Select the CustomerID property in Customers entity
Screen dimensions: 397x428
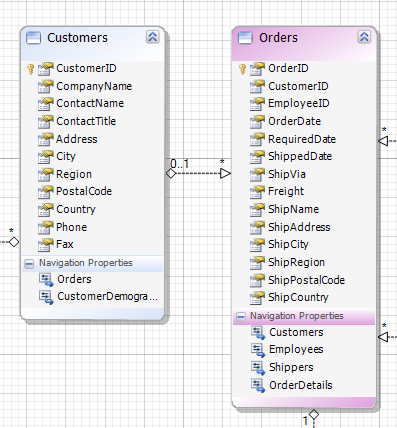click(86, 68)
